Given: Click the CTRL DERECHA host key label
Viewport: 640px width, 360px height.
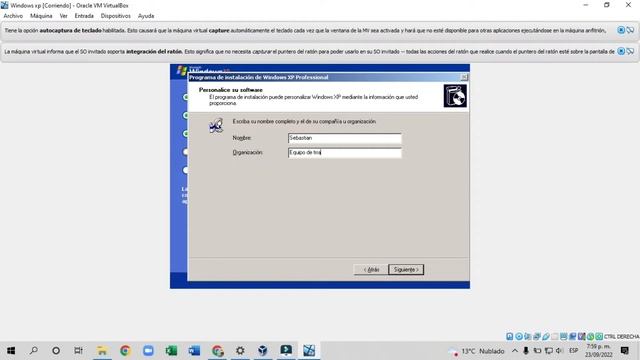Looking at the screenshot, I should (x=622, y=336).
